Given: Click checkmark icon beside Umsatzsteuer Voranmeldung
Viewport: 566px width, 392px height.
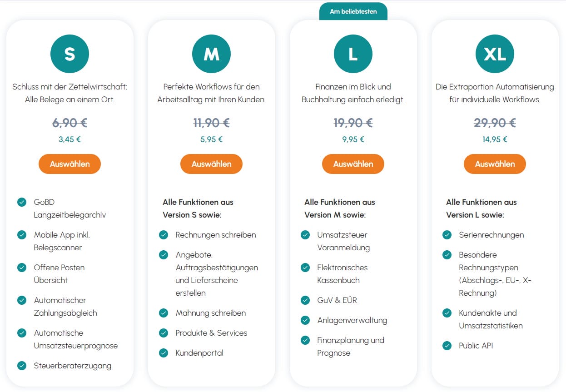Looking at the screenshot, I should click(x=305, y=235).
